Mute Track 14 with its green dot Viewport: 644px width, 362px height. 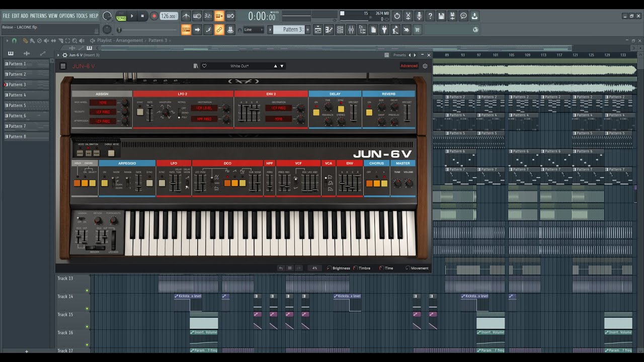[87, 308]
